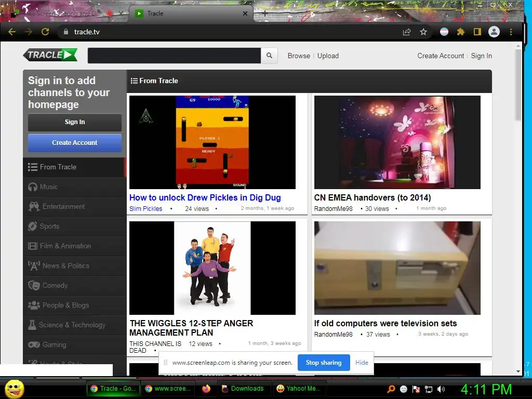
Task: Click the striped extension icon in the toolbar
Action: (444, 32)
